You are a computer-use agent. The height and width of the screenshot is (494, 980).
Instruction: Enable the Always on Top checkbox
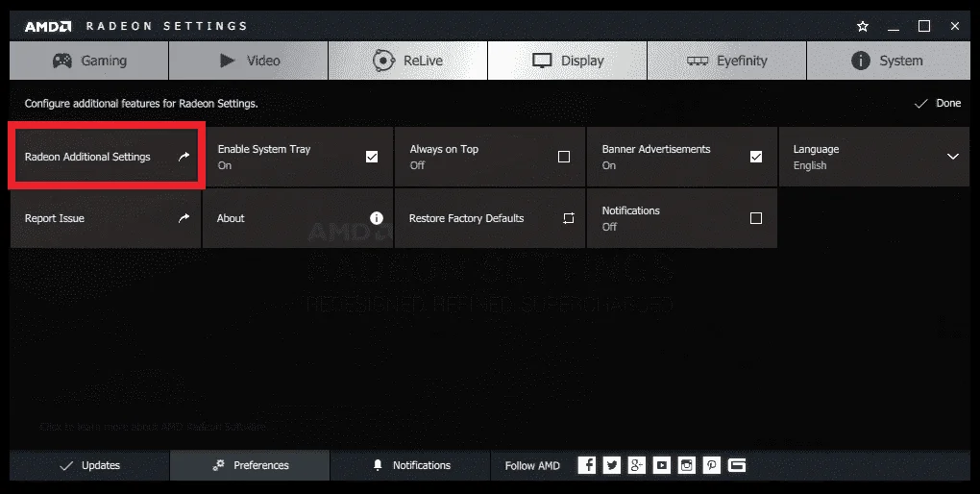click(x=564, y=157)
